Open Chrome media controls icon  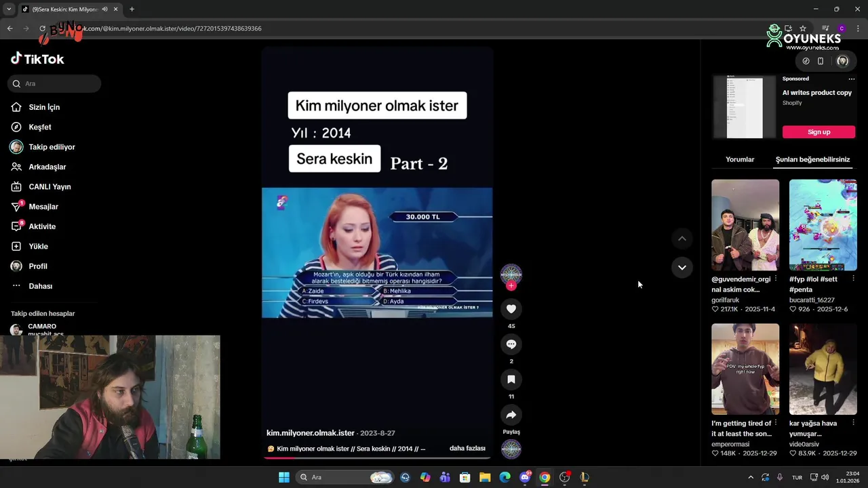[825, 28]
